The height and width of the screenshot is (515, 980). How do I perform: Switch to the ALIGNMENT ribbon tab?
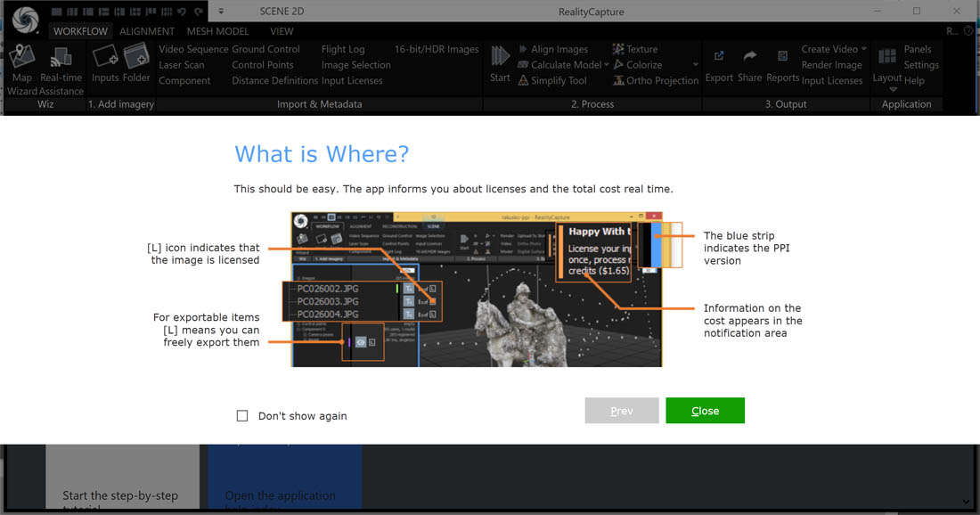(147, 31)
